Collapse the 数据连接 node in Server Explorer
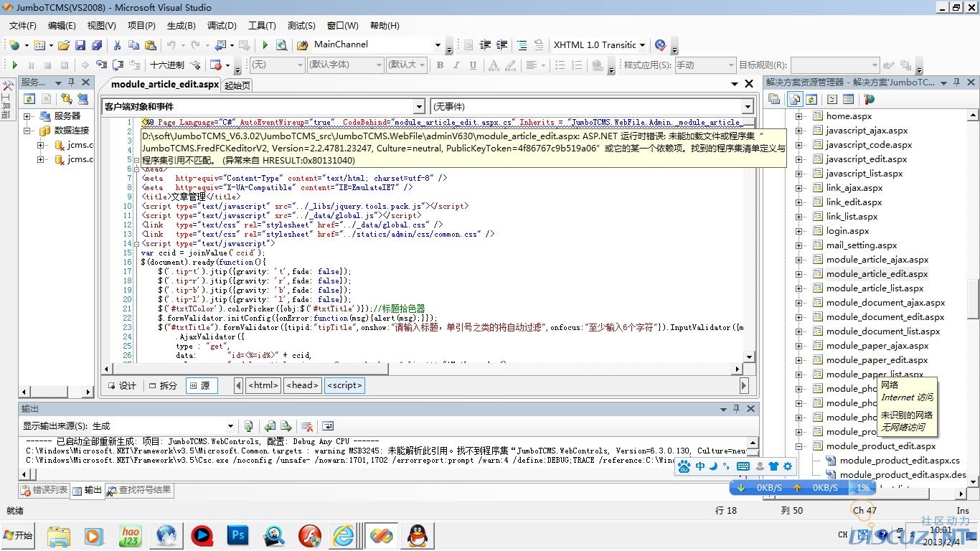This screenshot has height=551, width=980. coord(27,131)
